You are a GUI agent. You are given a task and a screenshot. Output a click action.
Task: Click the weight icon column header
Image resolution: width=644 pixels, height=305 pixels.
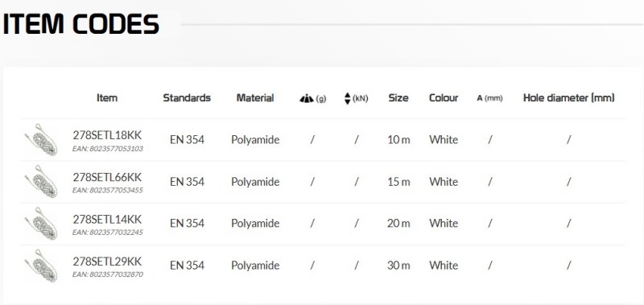click(x=312, y=98)
